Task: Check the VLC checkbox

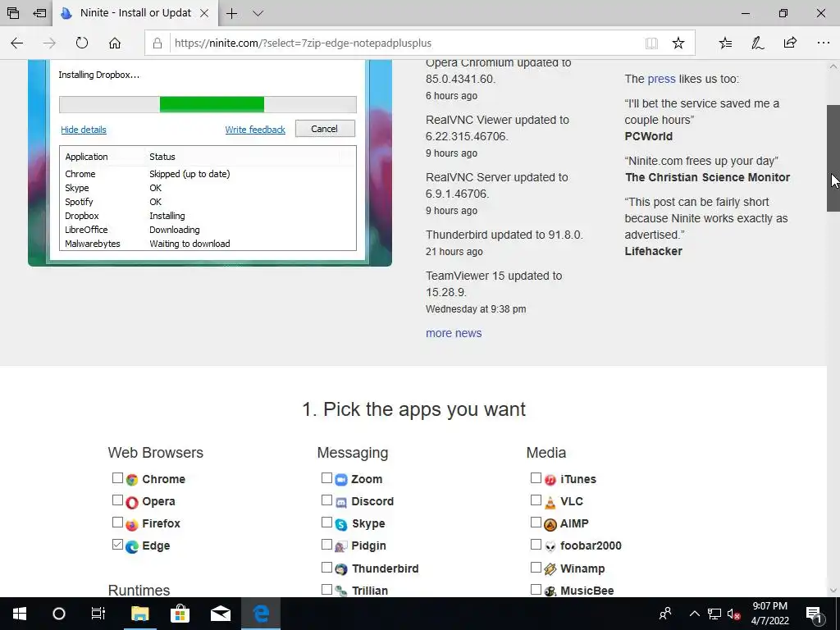Action: tap(536, 500)
